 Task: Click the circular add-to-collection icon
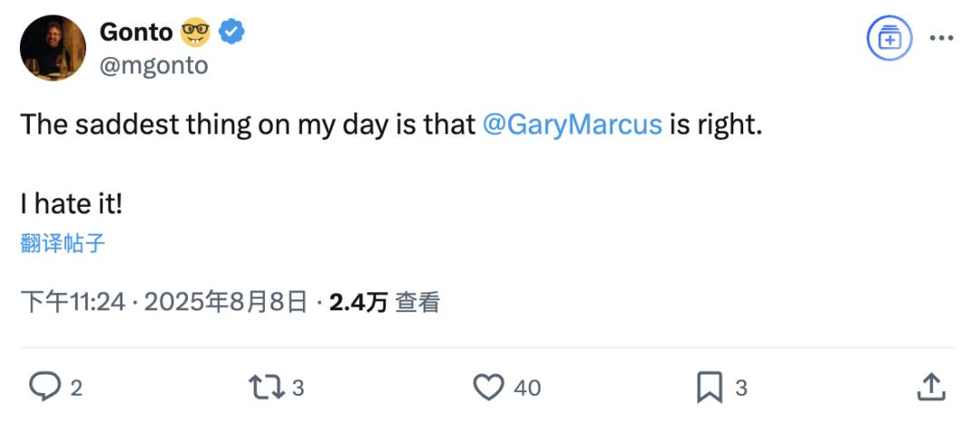coord(888,38)
